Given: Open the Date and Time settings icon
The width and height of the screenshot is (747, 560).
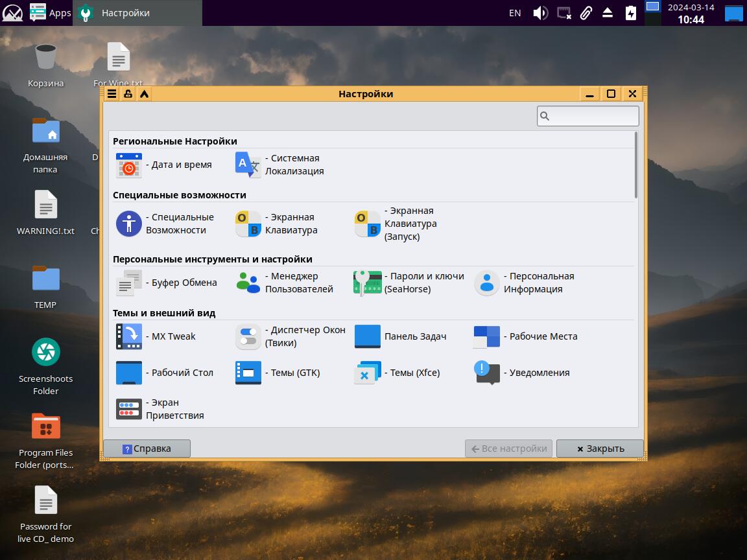Looking at the screenshot, I should pos(128,165).
